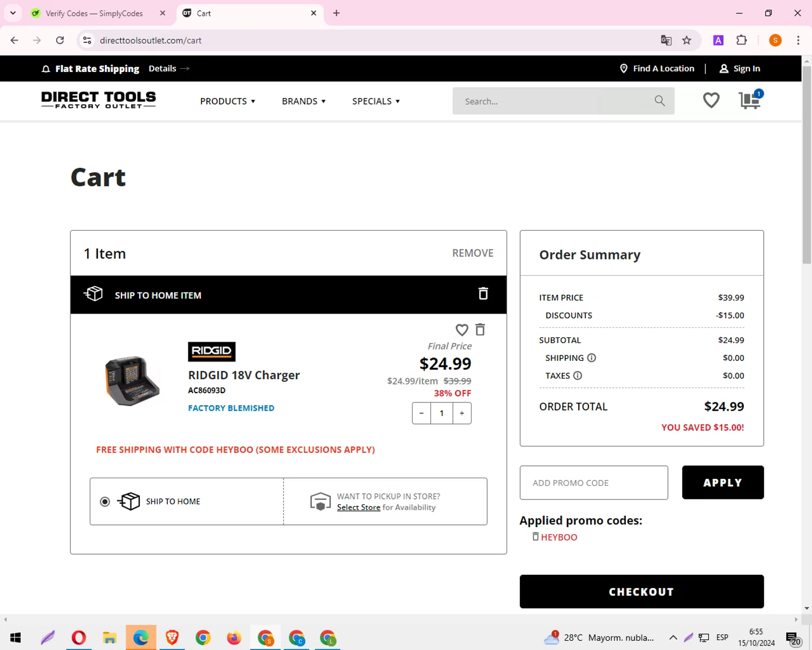Image resolution: width=812 pixels, height=650 pixels.
Task: Open the Specials dropdown menu
Action: (x=376, y=101)
